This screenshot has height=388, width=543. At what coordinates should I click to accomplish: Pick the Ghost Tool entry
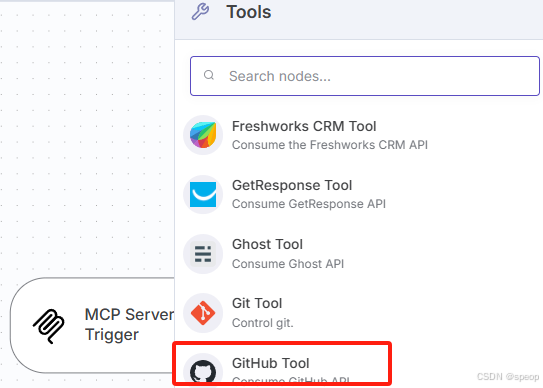pos(359,254)
